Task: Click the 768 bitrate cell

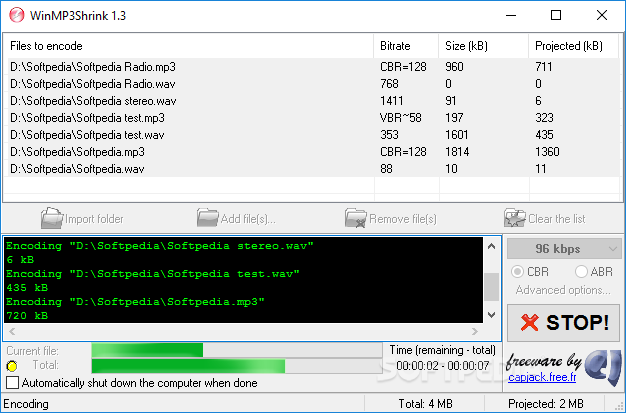Action: [389, 84]
